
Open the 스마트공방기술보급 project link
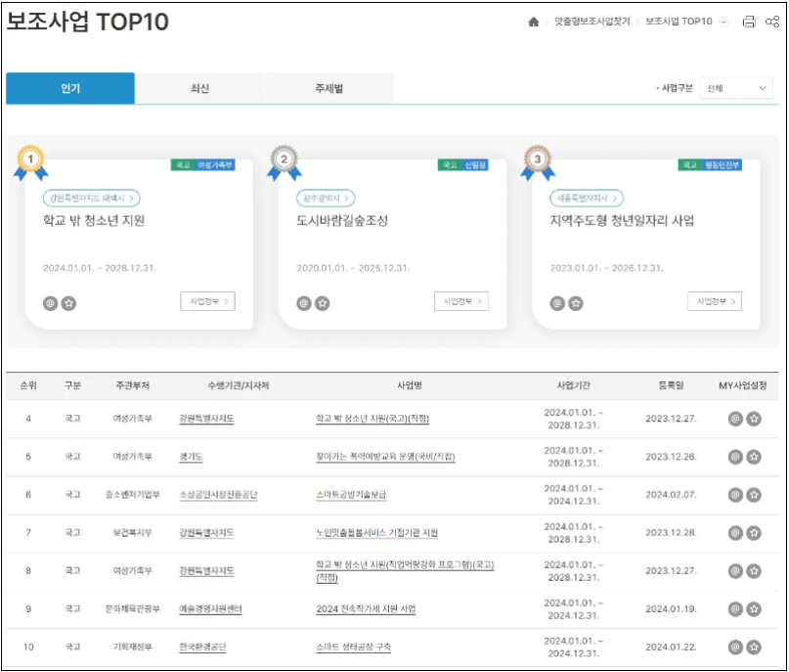[x=351, y=495]
